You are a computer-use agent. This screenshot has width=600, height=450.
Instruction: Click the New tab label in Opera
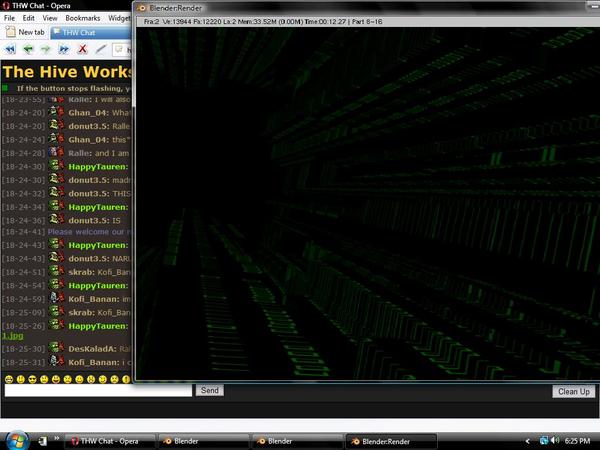[x=31, y=32]
